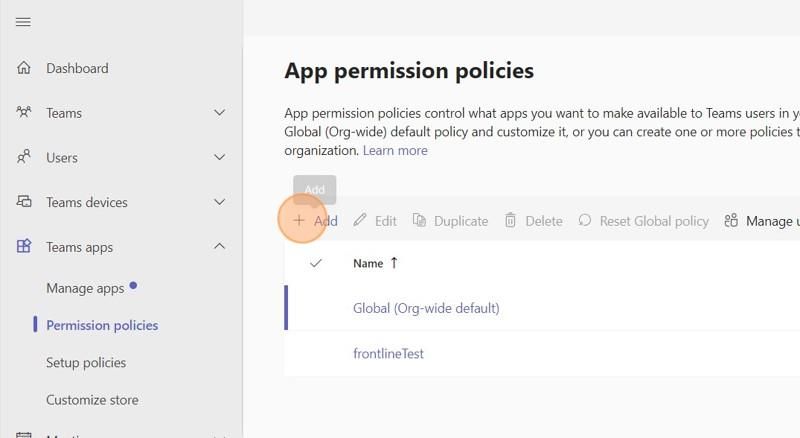Open Setup policies page
Image resolution: width=800 pixels, height=438 pixels.
pos(86,363)
